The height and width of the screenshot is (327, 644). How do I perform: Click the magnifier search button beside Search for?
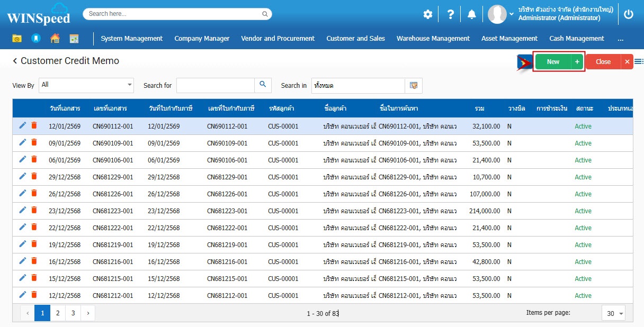click(x=263, y=85)
